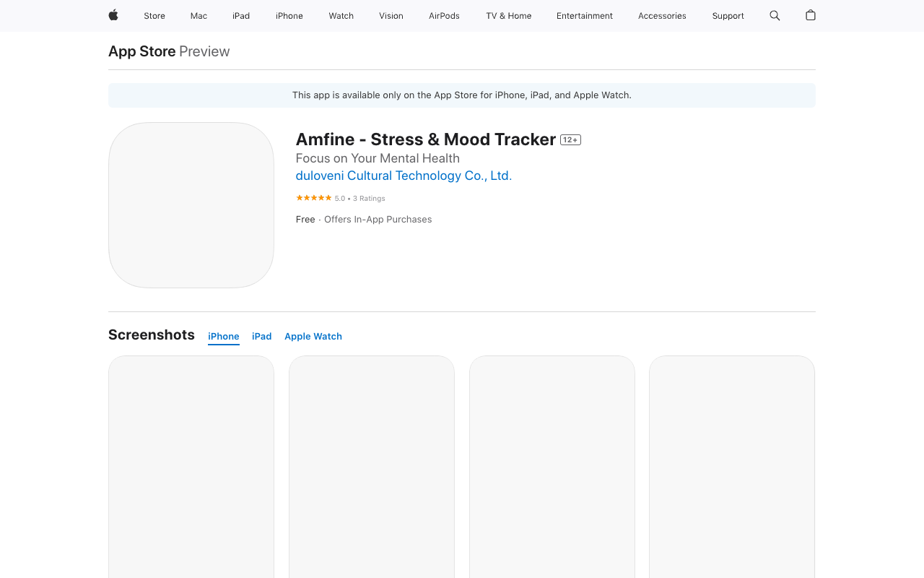Open iPhone in the top navigation bar

(x=289, y=16)
